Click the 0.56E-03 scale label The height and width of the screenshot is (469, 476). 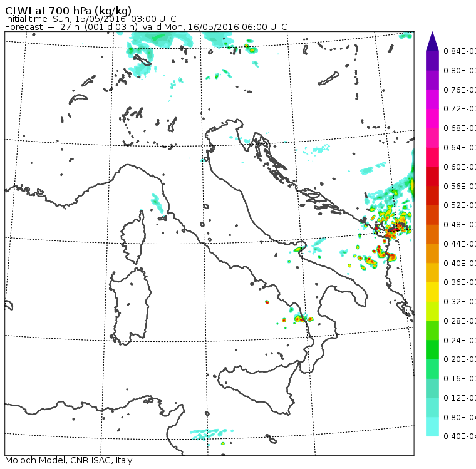pos(460,186)
